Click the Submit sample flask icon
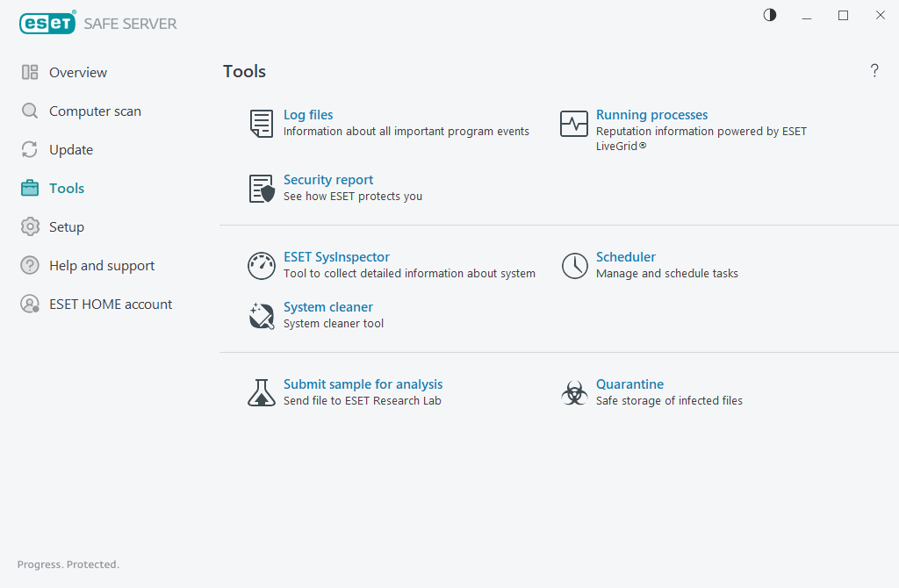This screenshot has width=899, height=588. [x=262, y=392]
